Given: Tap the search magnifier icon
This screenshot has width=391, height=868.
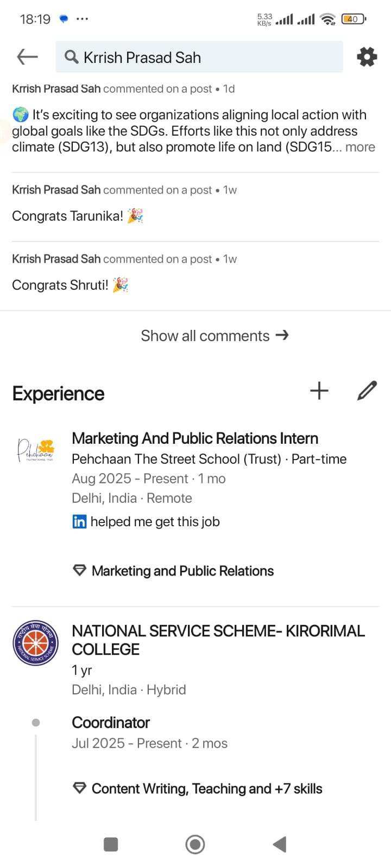Looking at the screenshot, I should coord(71,56).
